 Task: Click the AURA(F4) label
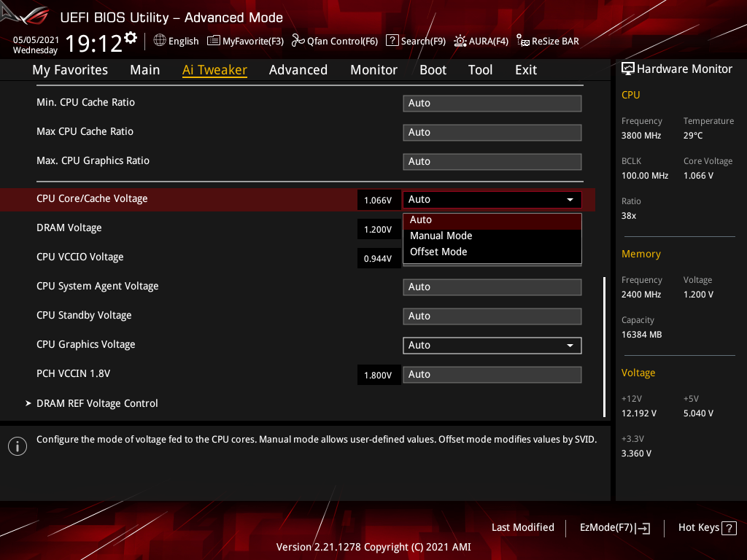click(488, 42)
